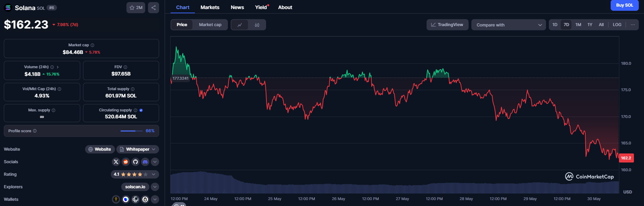The image size is (644, 206).
Task: Click the $4.18B volume value
Action: click(x=32, y=74)
